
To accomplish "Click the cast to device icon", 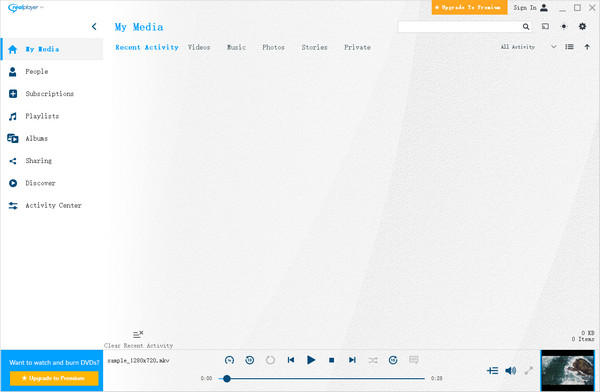I will (545, 26).
